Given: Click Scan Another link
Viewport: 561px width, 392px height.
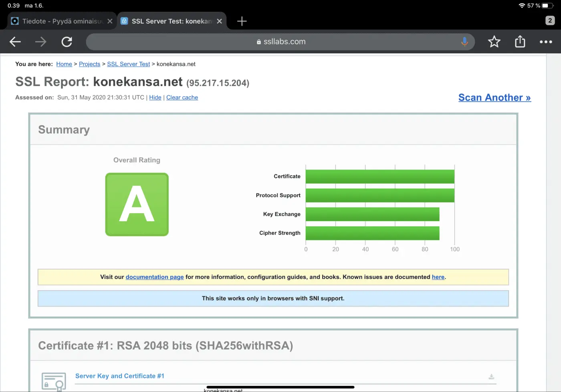Looking at the screenshot, I should click(494, 97).
